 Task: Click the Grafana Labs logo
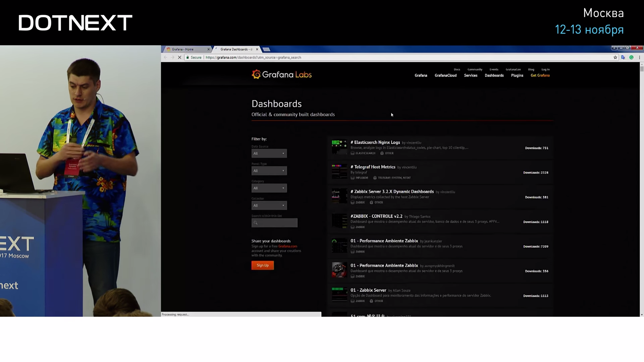click(x=281, y=74)
